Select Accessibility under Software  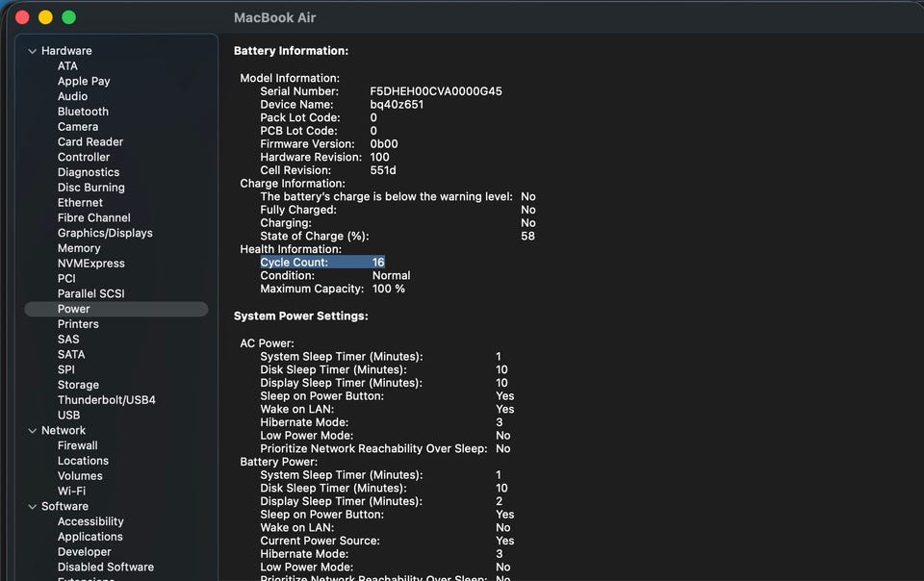[90, 521]
